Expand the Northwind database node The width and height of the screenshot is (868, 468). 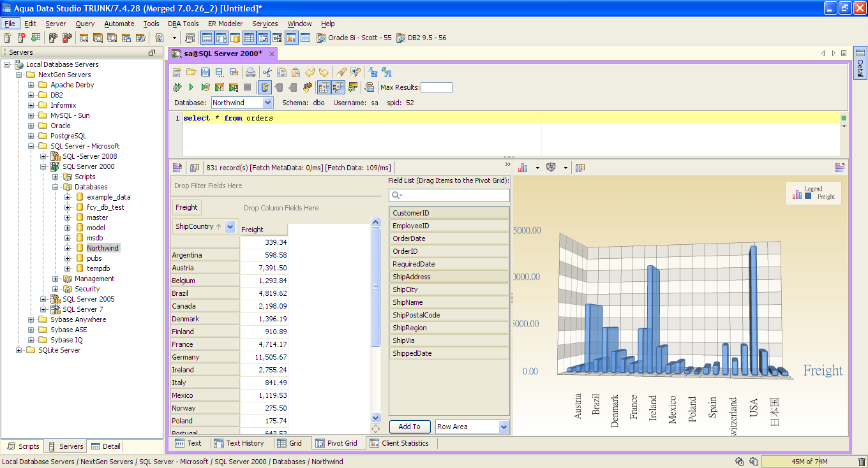click(x=68, y=248)
